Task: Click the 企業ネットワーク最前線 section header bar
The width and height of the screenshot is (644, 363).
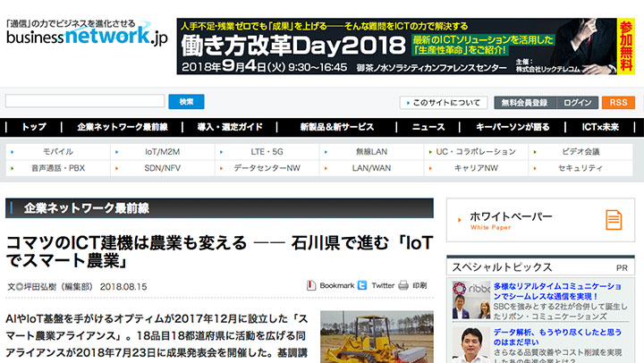Action: [x=219, y=208]
